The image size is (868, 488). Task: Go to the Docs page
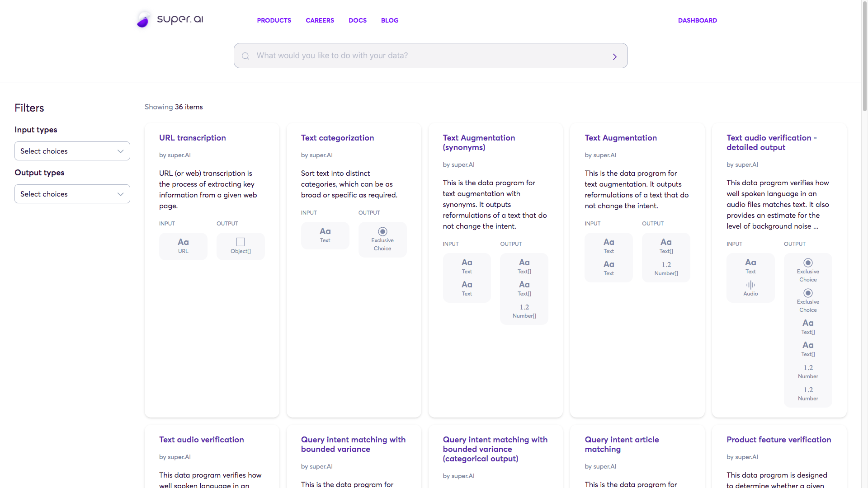click(357, 20)
